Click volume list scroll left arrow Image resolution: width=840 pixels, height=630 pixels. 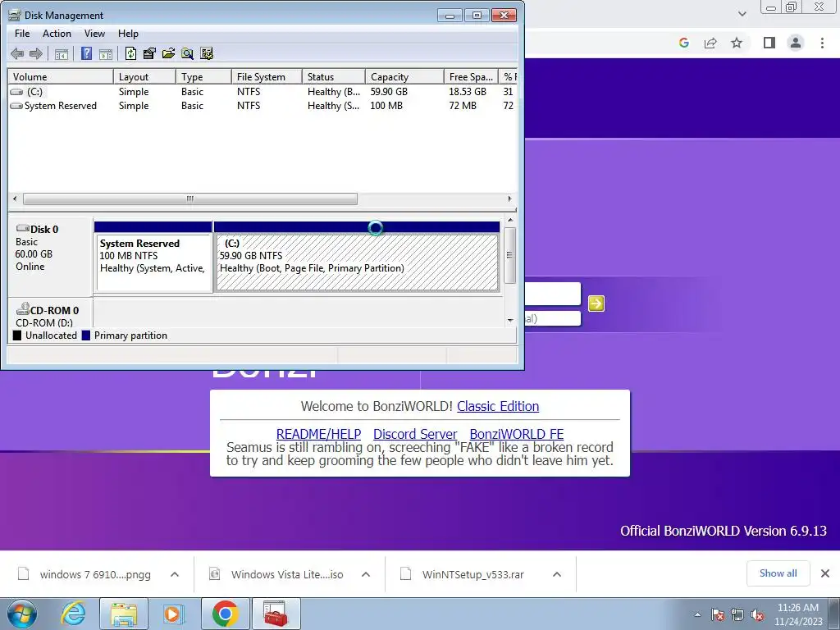pyautogui.click(x=15, y=199)
